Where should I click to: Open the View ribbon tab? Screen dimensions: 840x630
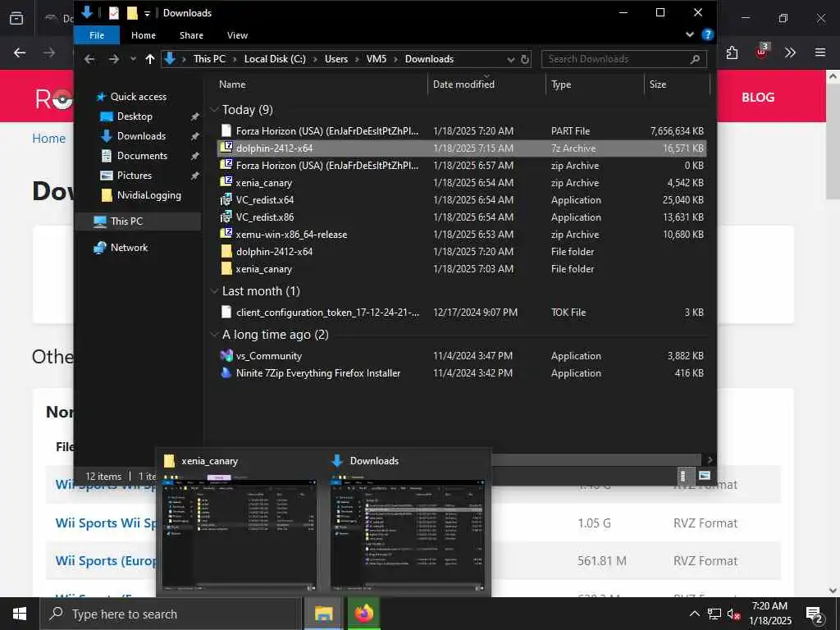(237, 35)
